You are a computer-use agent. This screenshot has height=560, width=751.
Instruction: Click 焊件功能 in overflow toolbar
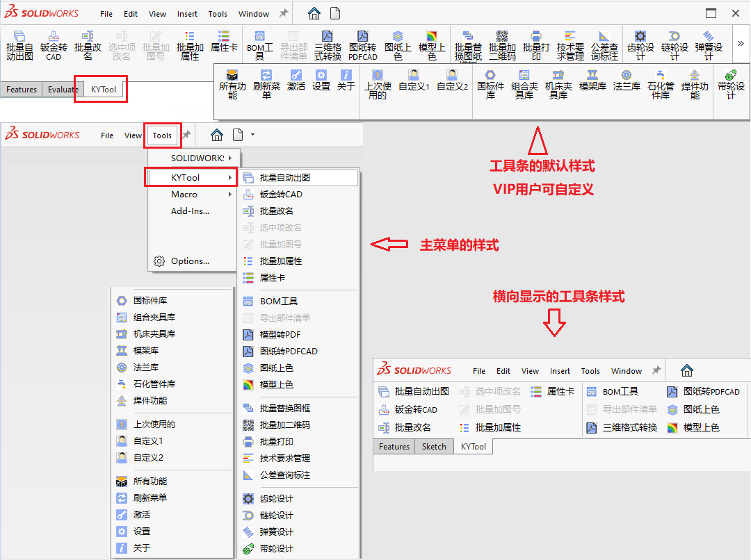tap(695, 84)
